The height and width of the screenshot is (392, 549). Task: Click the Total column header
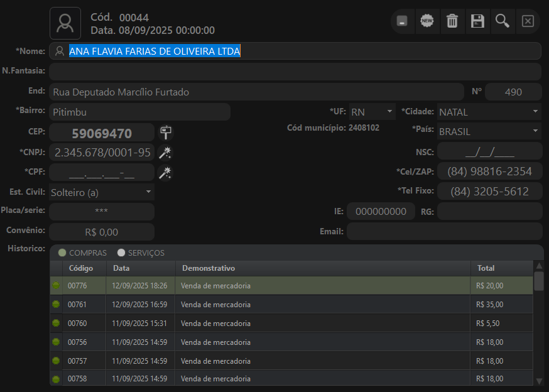click(486, 268)
